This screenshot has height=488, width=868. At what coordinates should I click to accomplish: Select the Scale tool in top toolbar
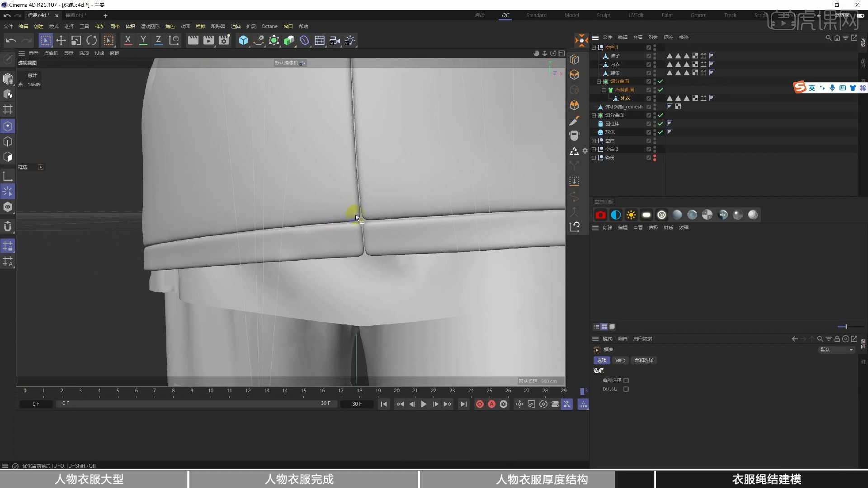76,41
